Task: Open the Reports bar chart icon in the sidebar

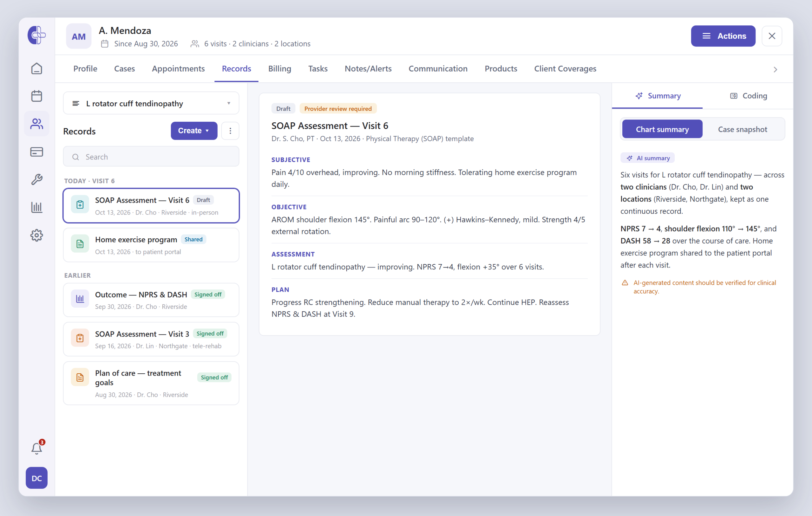Action: coord(36,207)
